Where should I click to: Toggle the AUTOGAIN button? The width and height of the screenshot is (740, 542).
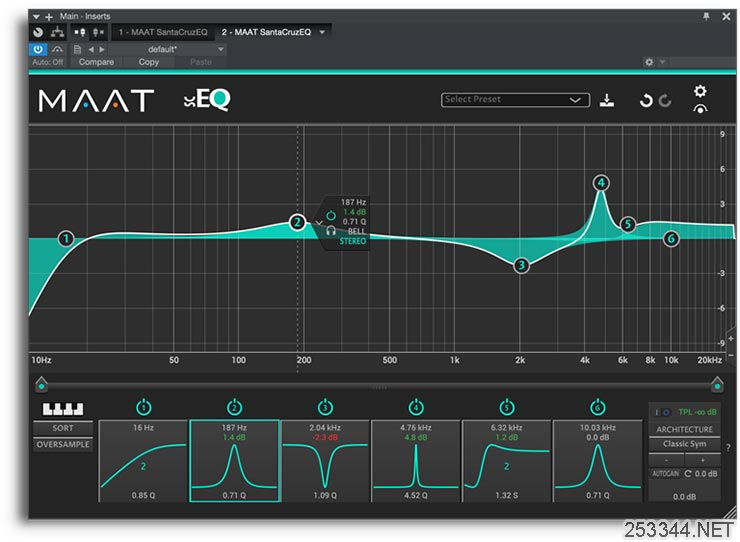click(665, 474)
